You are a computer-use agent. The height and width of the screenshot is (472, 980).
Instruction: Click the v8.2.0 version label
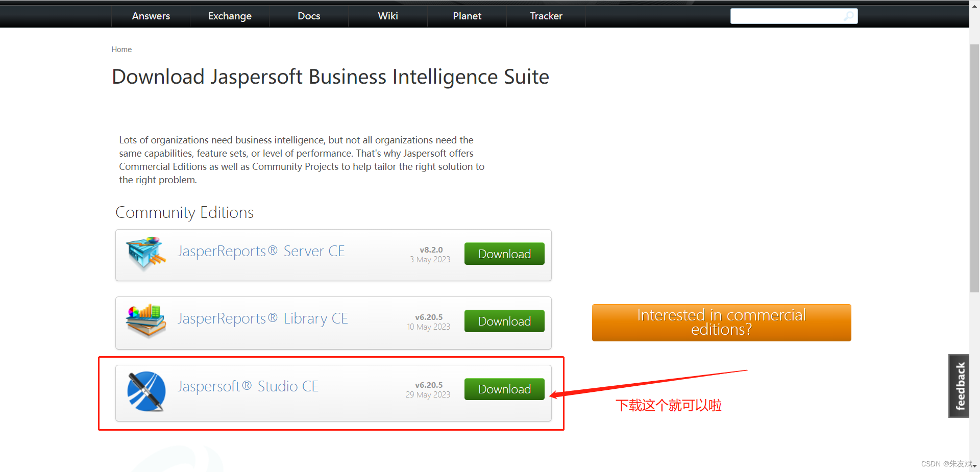(x=431, y=250)
